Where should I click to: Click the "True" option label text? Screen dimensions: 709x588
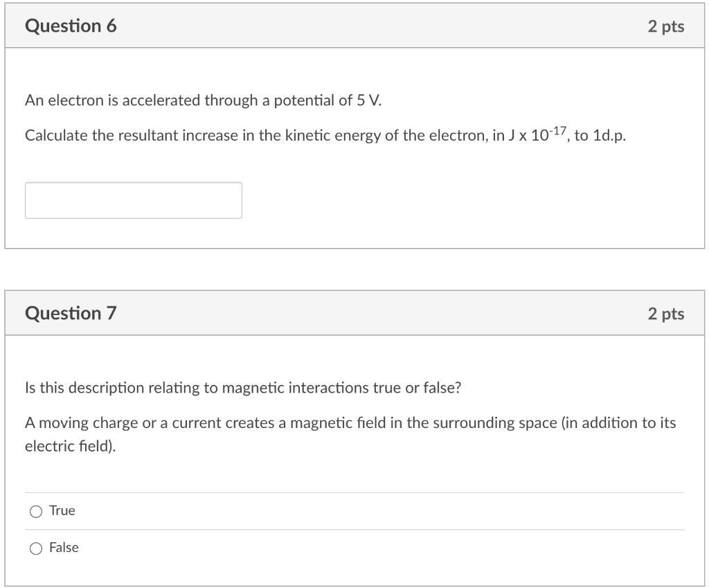point(62,511)
